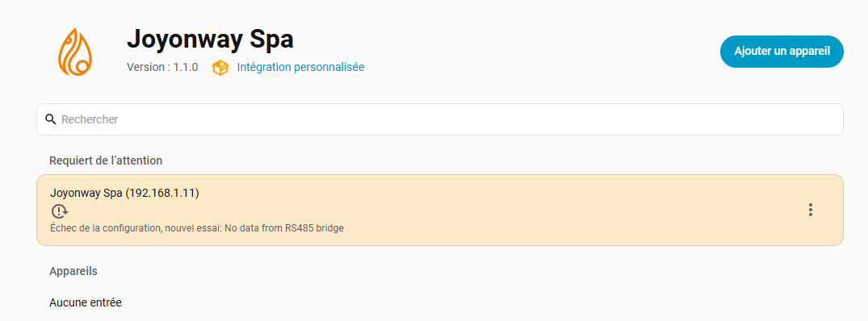The height and width of the screenshot is (321, 868).
Task: Click the orange custom integration box icon
Action: pos(220,68)
